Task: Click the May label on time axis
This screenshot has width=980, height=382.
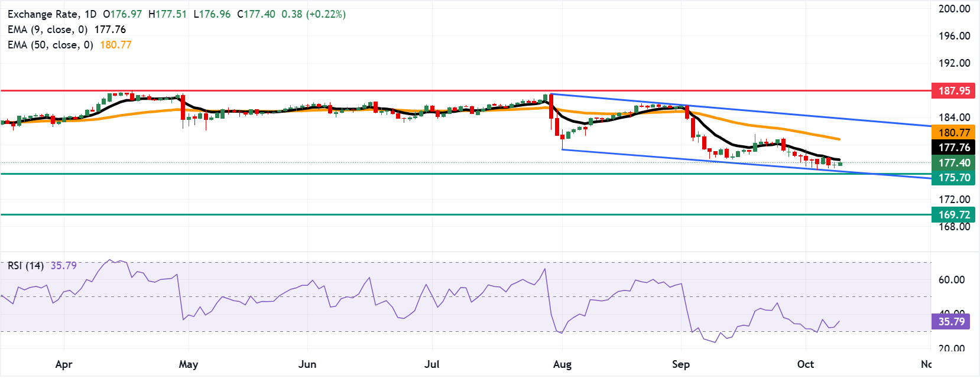Action: (189, 364)
